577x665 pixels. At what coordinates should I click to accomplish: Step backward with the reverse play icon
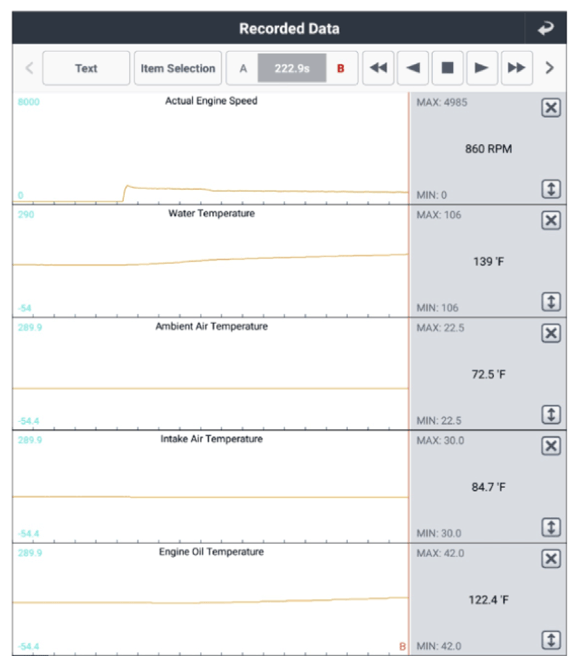(x=413, y=68)
